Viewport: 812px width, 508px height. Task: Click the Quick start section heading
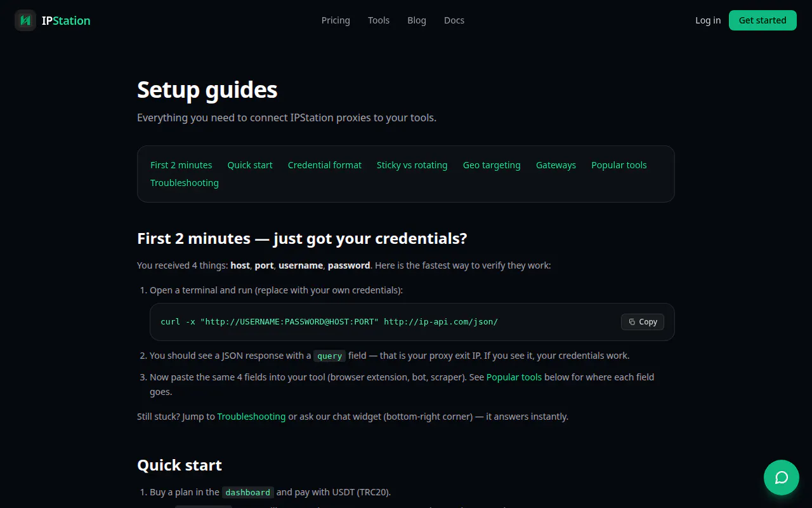tap(180, 465)
